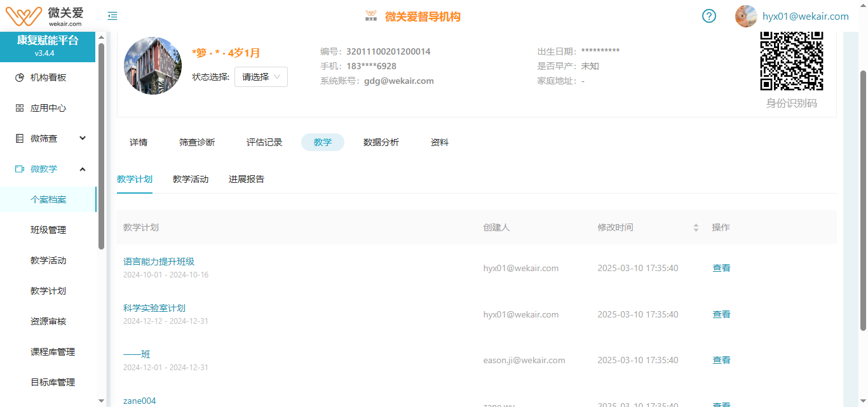Click the student profile photo
Viewport: 868px width, 407px height.
click(153, 65)
